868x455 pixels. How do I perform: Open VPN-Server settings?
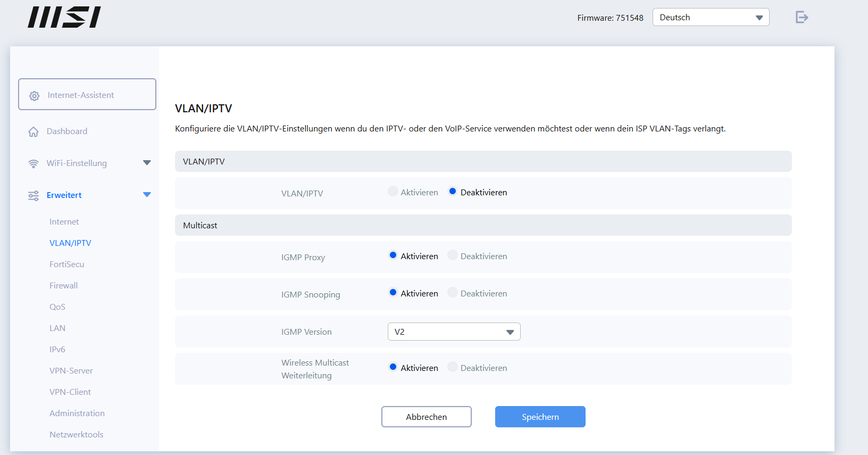coord(71,371)
